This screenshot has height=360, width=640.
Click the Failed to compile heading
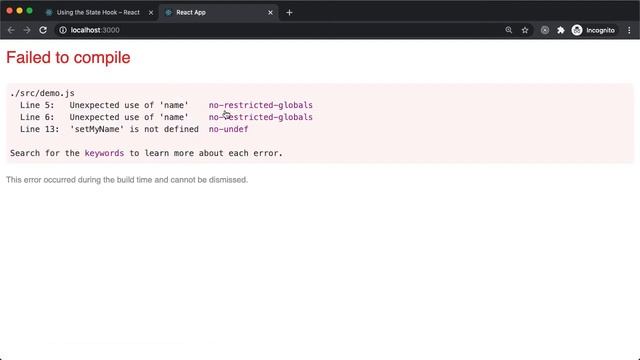pos(68,58)
